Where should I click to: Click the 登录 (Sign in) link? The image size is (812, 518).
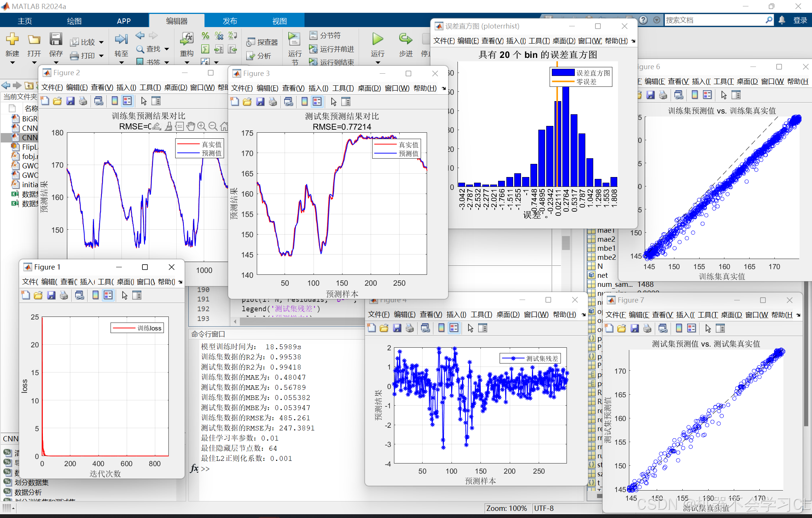(x=800, y=20)
